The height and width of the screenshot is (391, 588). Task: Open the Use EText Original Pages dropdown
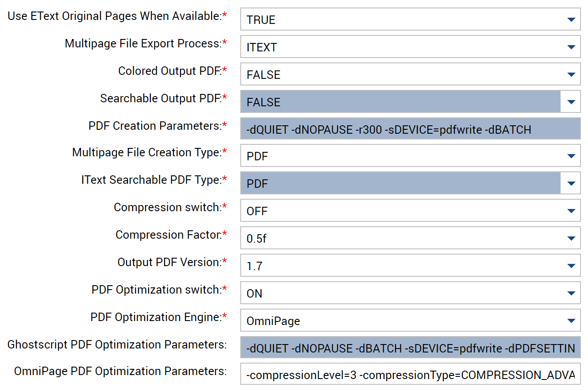(571, 19)
